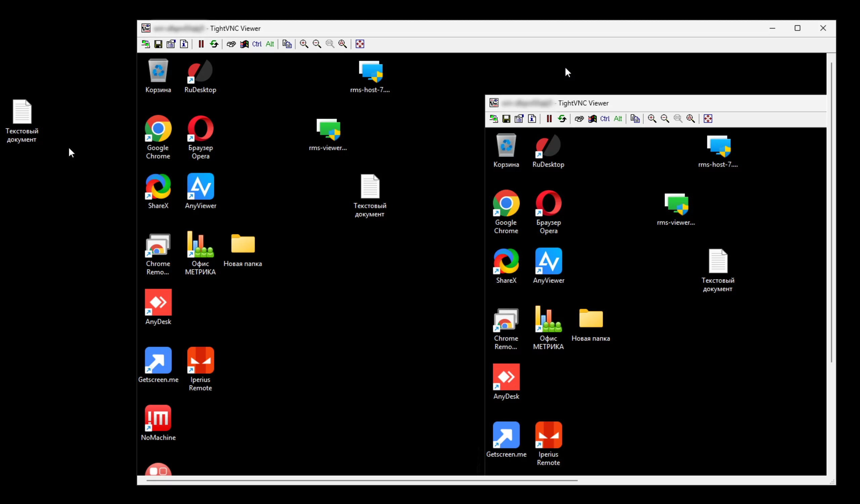Image resolution: width=860 pixels, height=504 pixels.
Task: Refresh screen in outer TightVNC toolbar
Action: pyautogui.click(x=214, y=44)
